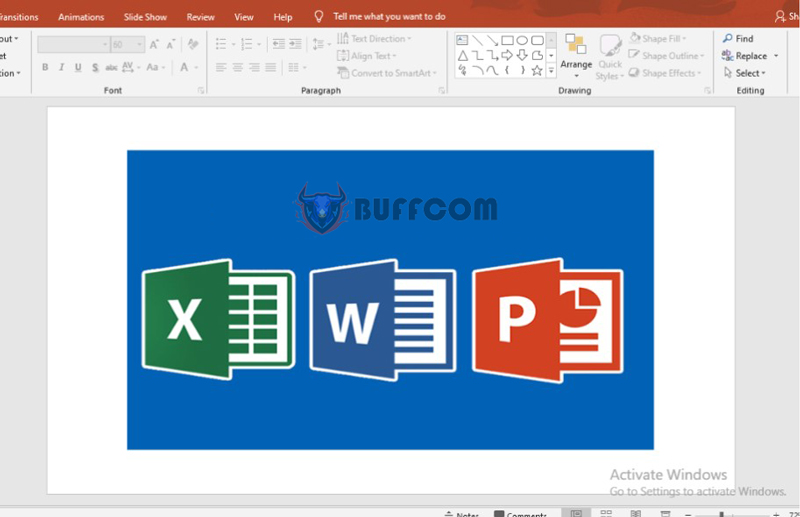Image resolution: width=800 pixels, height=517 pixels.
Task: Toggle Italic formatting button
Action: tap(61, 67)
